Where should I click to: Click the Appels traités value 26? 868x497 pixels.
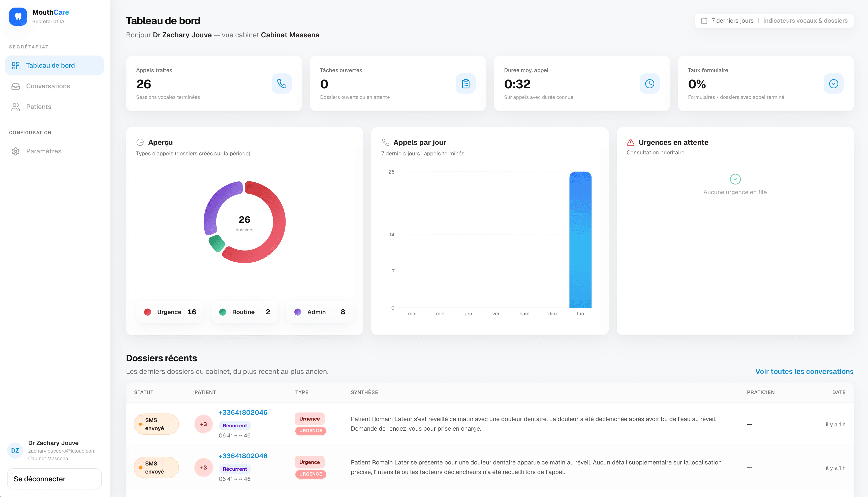[143, 84]
